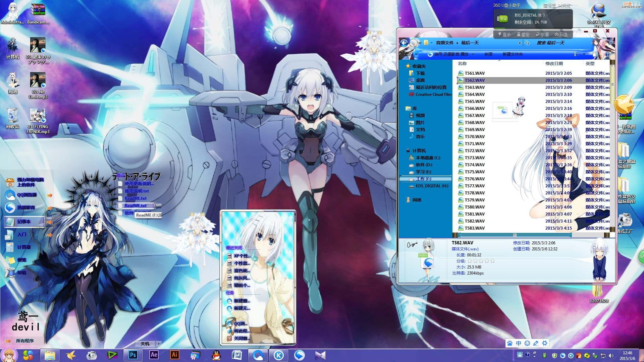Launch Photoshop from the taskbar

pyautogui.click(x=133, y=355)
